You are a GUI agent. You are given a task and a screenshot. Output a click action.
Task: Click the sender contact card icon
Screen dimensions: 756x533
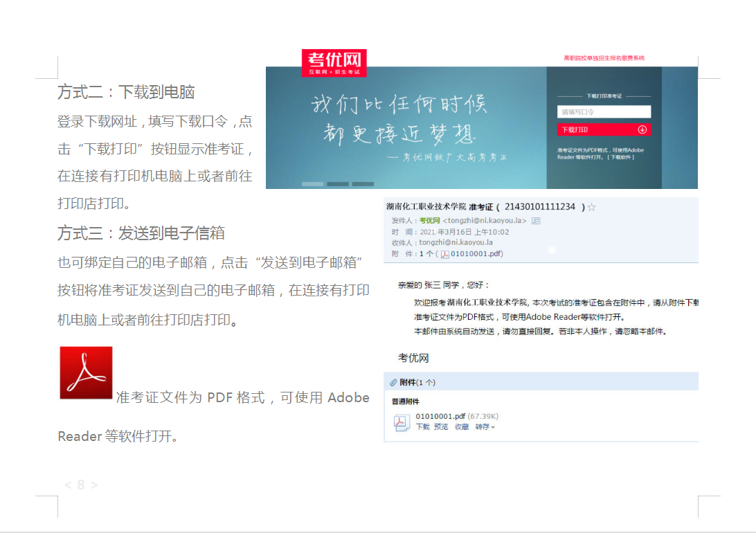[x=536, y=221]
